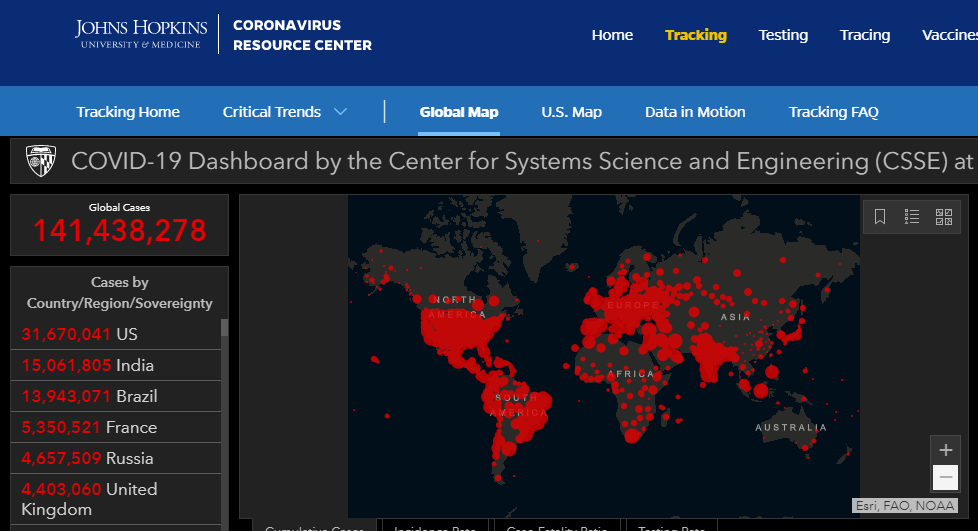Navigate to the Tracing section

point(865,35)
